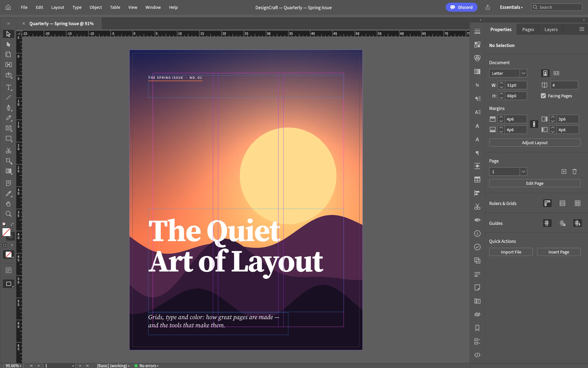Open the Bookmarks panel icon
This screenshot has height=368, width=588.
(477, 328)
